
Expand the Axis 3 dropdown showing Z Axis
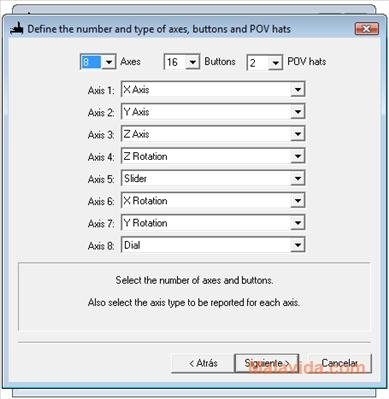click(x=297, y=134)
